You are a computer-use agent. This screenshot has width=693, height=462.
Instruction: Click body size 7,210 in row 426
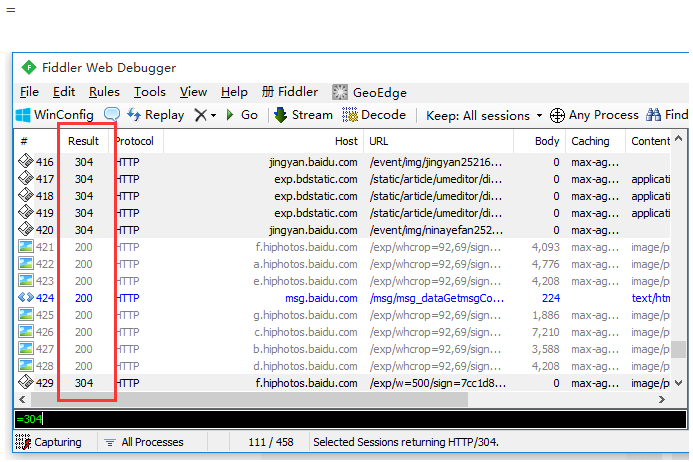pyautogui.click(x=546, y=332)
